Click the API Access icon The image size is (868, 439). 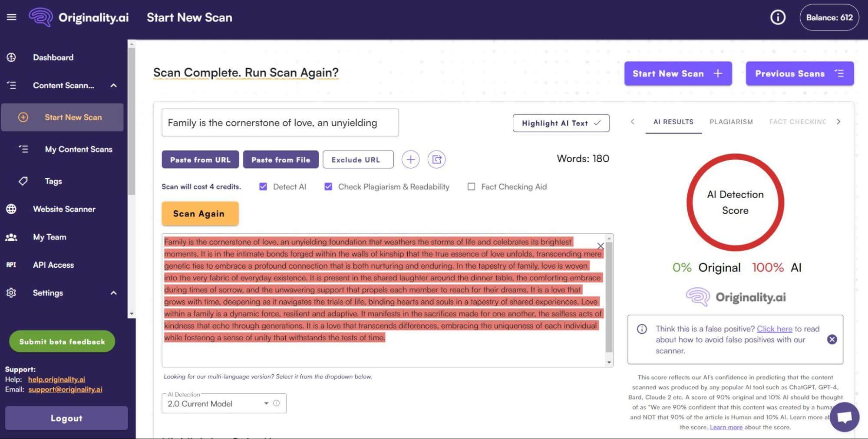point(11,265)
